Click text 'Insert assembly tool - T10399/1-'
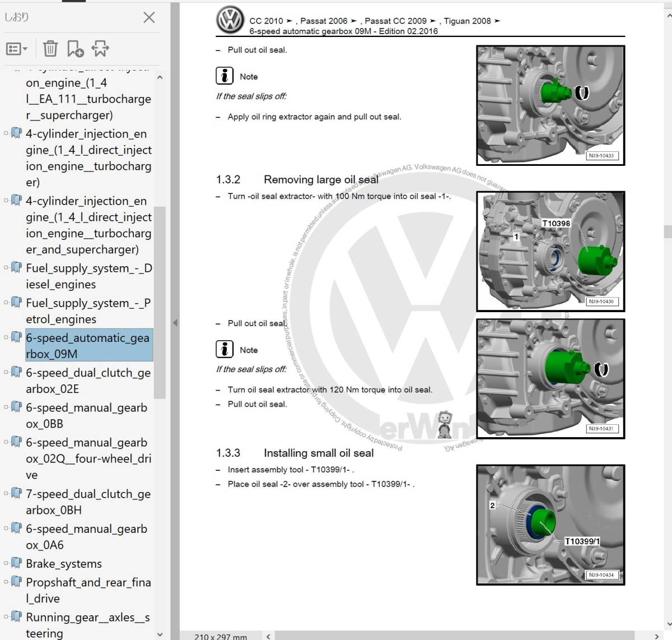This screenshot has height=640, width=672. coord(291,470)
